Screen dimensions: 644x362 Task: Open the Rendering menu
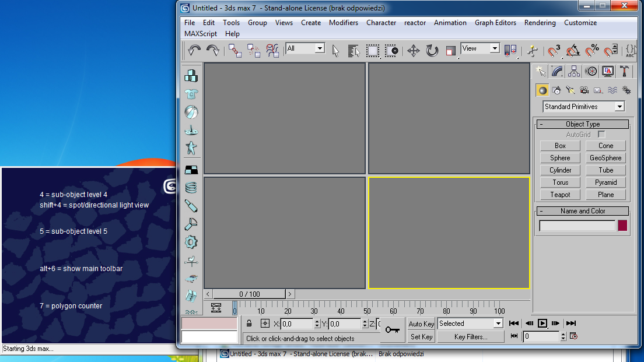[540, 23]
